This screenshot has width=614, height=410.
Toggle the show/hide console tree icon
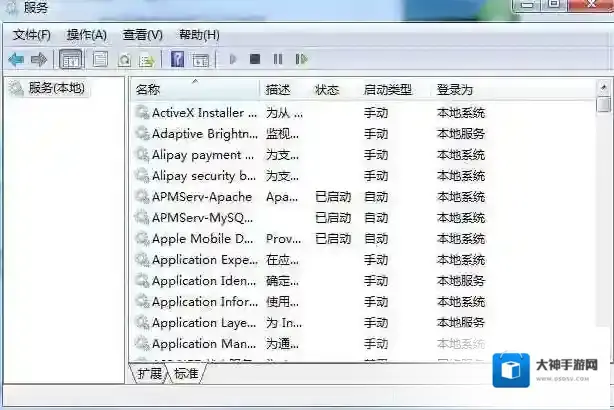pos(71,60)
